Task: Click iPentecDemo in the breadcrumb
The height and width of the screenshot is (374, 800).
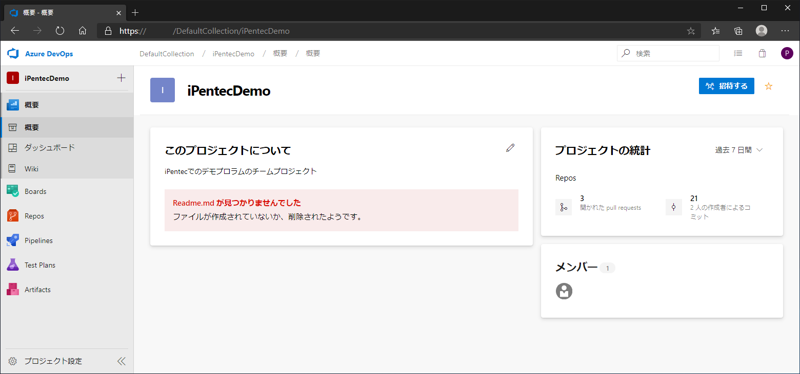Action: [x=234, y=54]
